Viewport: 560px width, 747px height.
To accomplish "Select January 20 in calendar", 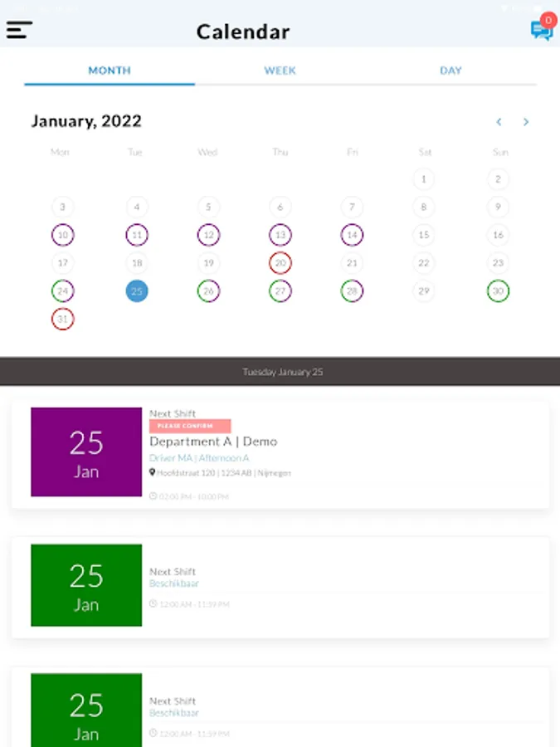I will click(280, 263).
